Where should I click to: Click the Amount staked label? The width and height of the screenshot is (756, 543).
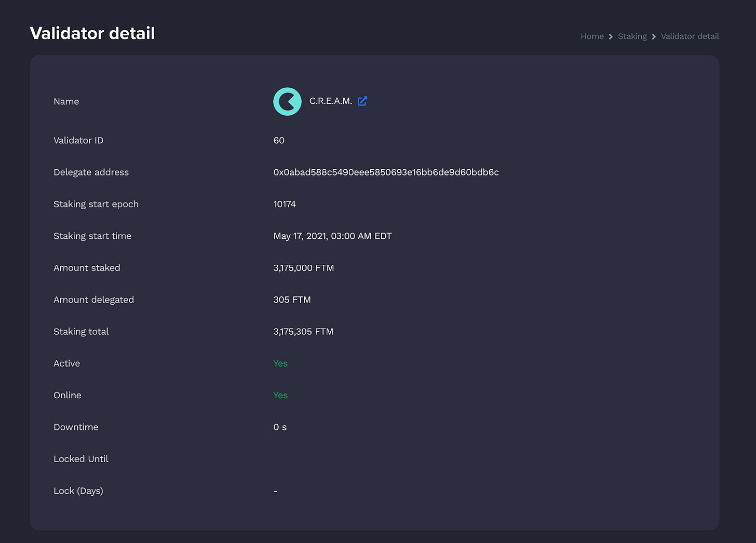click(x=87, y=268)
